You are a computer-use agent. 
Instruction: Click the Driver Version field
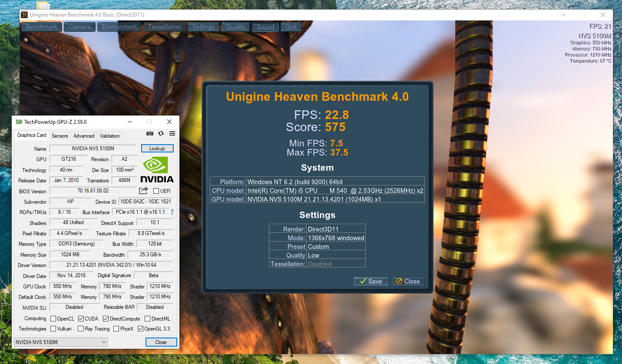tap(111, 265)
